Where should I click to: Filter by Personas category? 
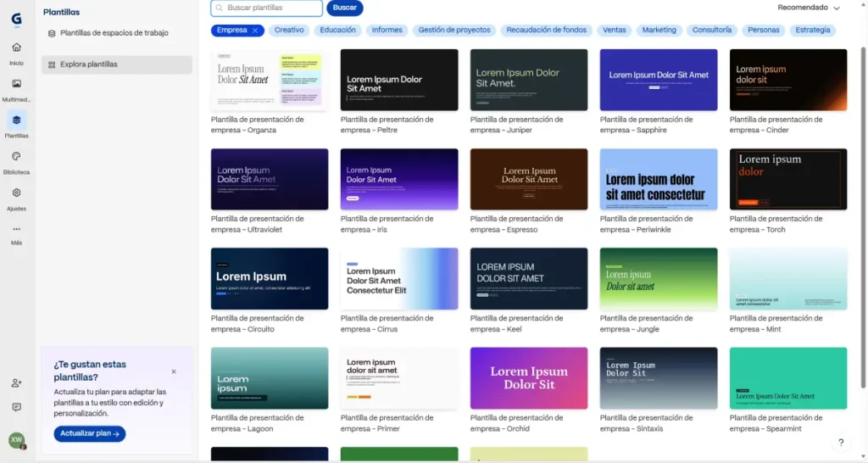point(764,31)
